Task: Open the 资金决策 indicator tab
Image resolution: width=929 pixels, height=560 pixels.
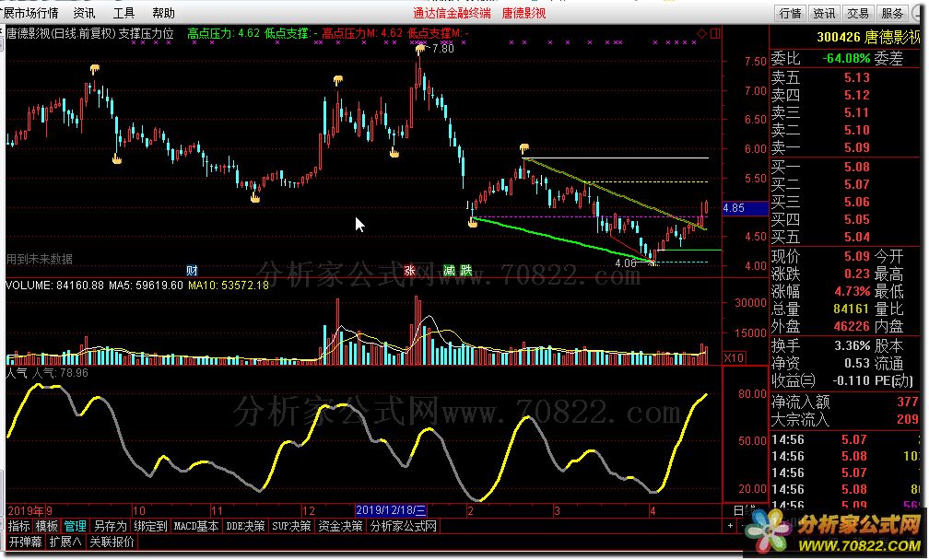Action: coord(340,526)
